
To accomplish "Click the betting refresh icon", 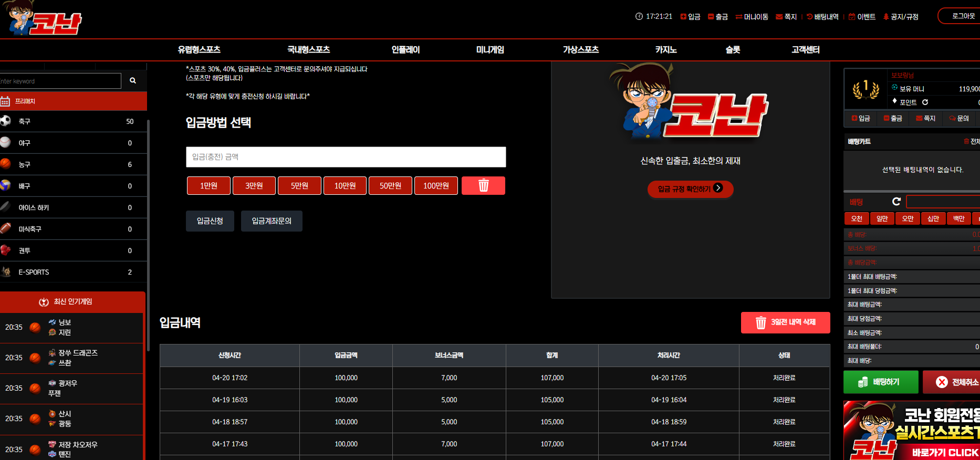I will pos(896,202).
